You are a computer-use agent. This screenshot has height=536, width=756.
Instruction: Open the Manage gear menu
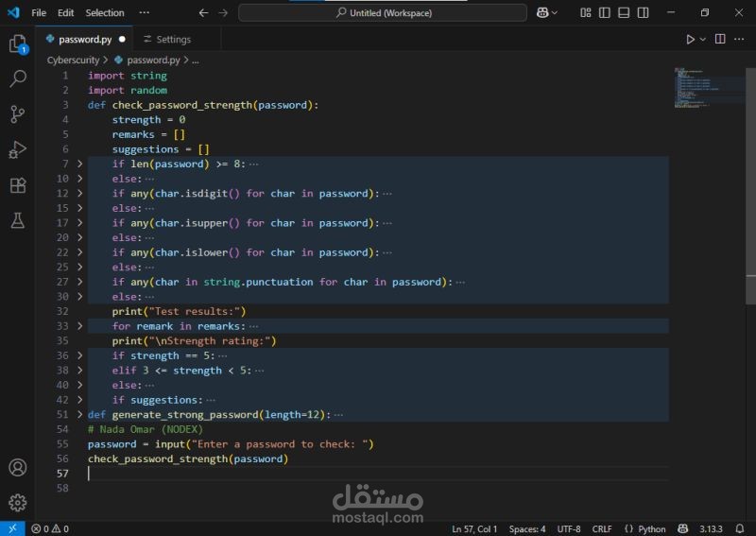[x=18, y=502]
